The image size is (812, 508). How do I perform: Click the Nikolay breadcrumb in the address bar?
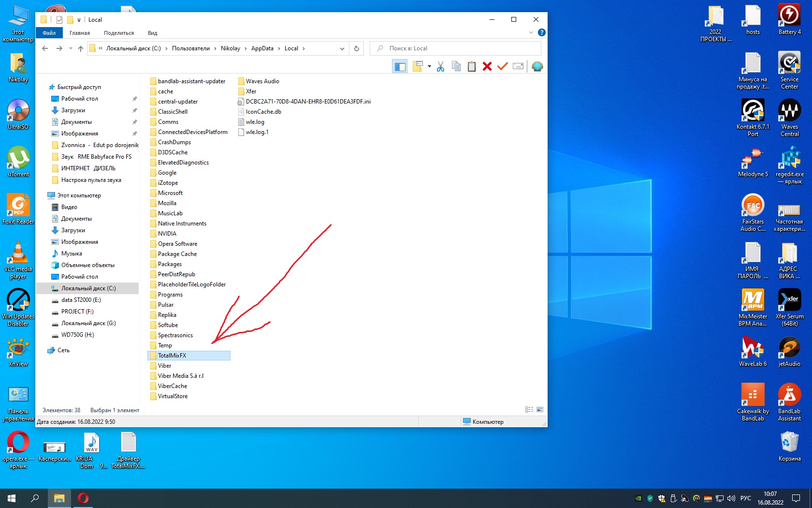tap(231, 48)
